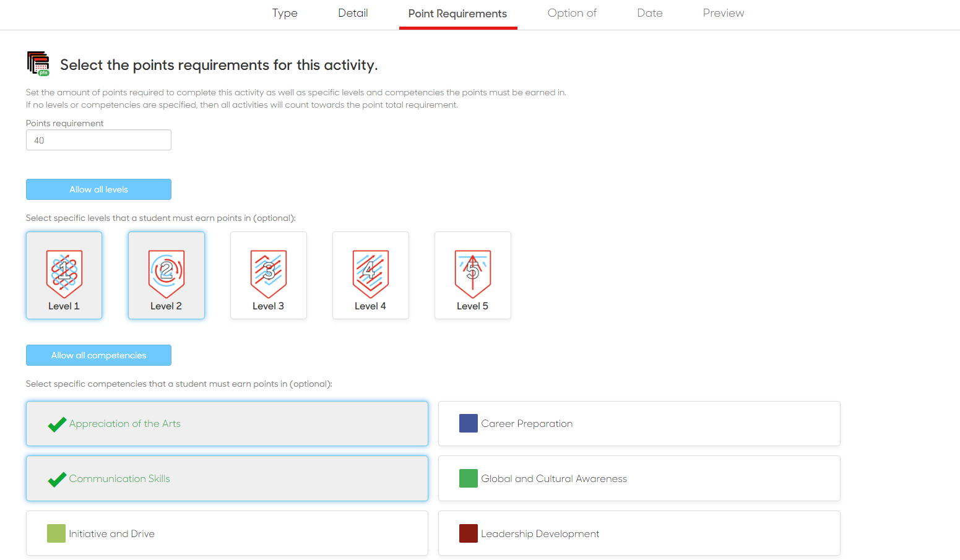Switch to the Preview tab
The height and width of the screenshot is (560, 960).
tap(723, 13)
